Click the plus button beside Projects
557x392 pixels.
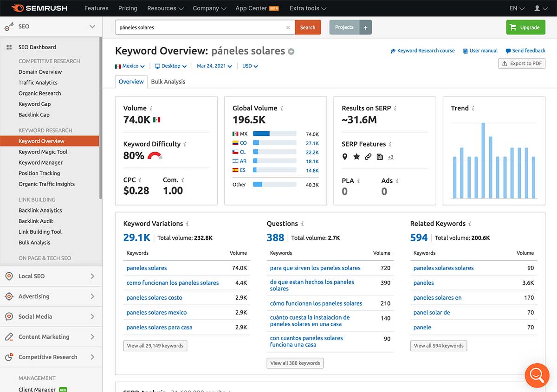[365, 27]
